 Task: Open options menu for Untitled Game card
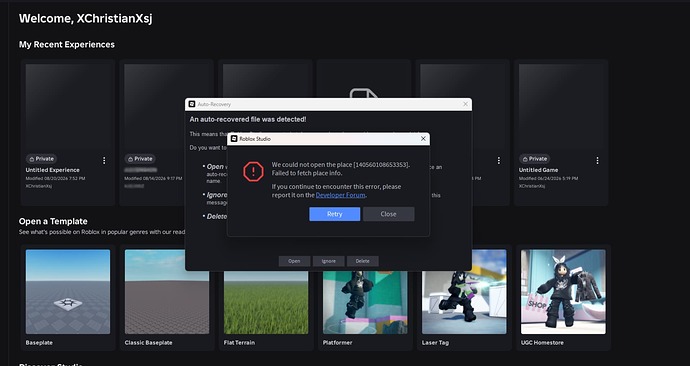point(597,161)
